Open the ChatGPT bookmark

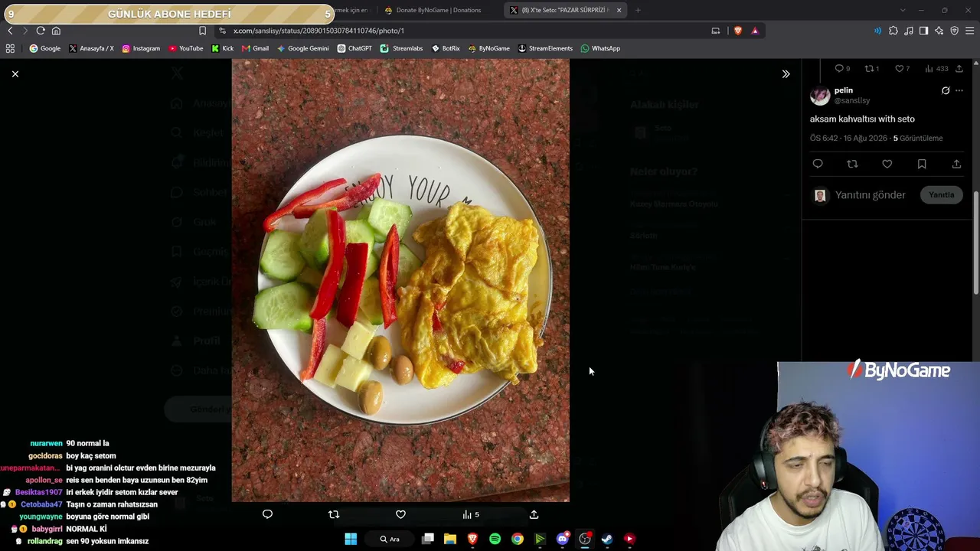(354, 48)
